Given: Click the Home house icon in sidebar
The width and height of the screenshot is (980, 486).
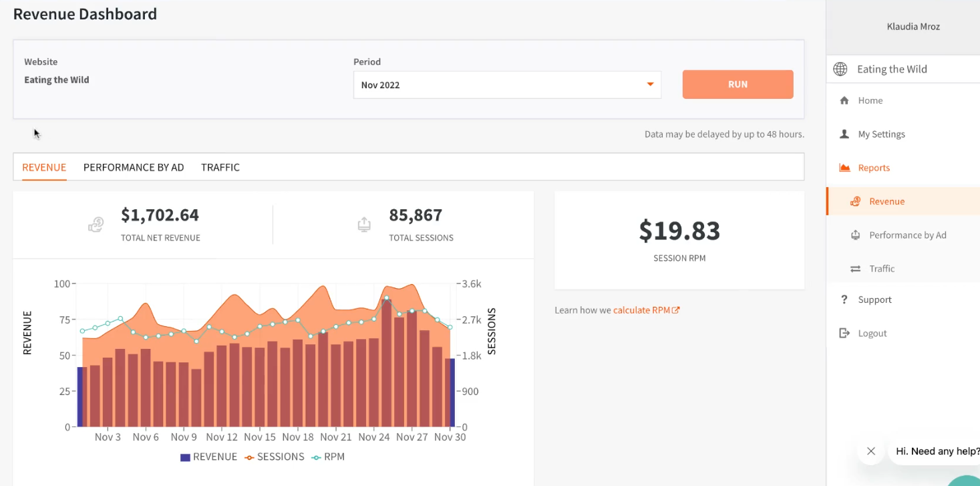Looking at the screenshot, I should point(844,100).
